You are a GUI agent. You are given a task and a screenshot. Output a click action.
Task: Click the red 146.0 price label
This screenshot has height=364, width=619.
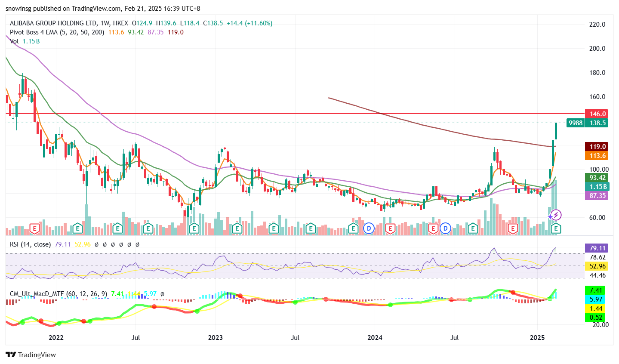click(x=597, y=114)
